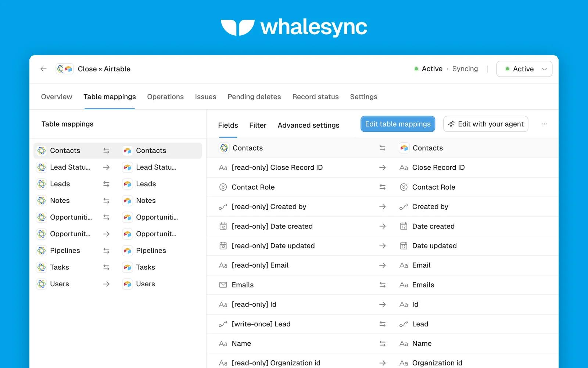
Task: Click the single-select icon beside left Contact Role
Action: [x=223, y=187]
